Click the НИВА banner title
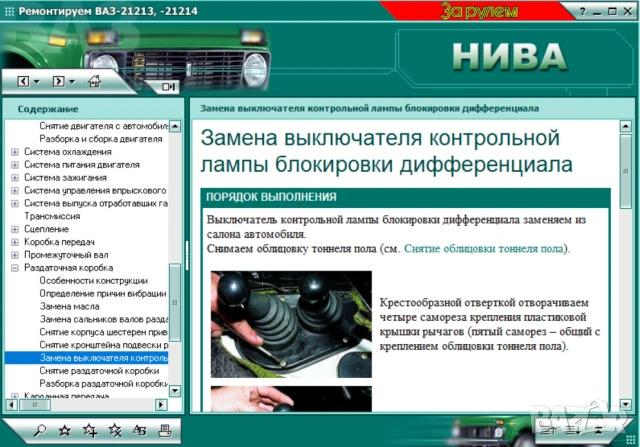The image size is (640, 447). tap(510, 57)
